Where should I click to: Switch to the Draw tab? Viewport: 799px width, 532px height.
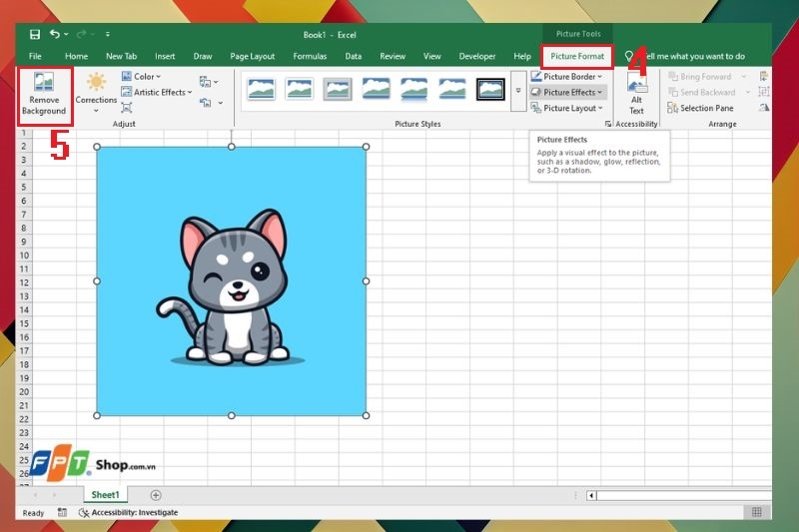pyautogui.click(x=203, y=56)
